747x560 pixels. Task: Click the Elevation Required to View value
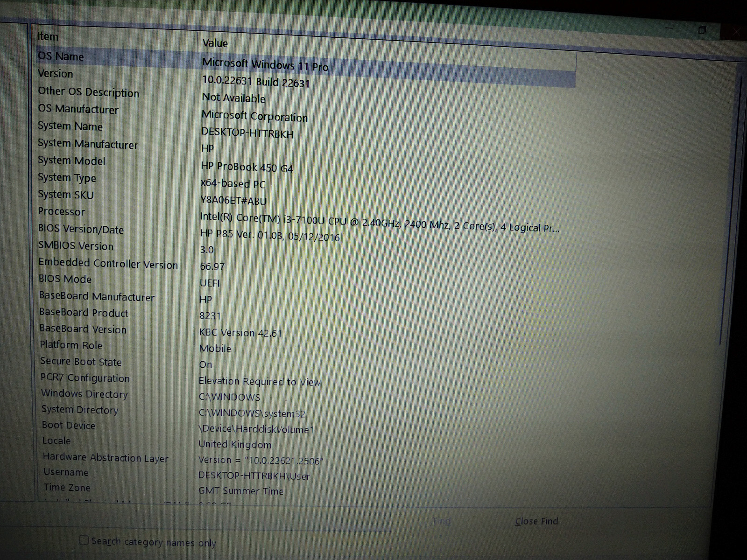click(260, 381)
